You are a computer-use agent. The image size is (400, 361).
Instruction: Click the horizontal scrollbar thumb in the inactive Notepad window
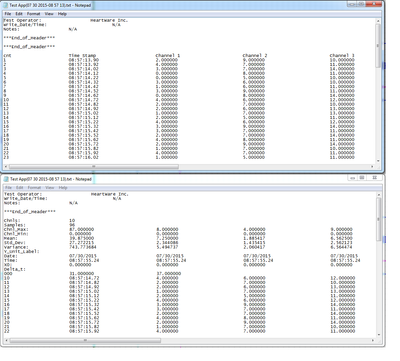click(x=85, y=340)
